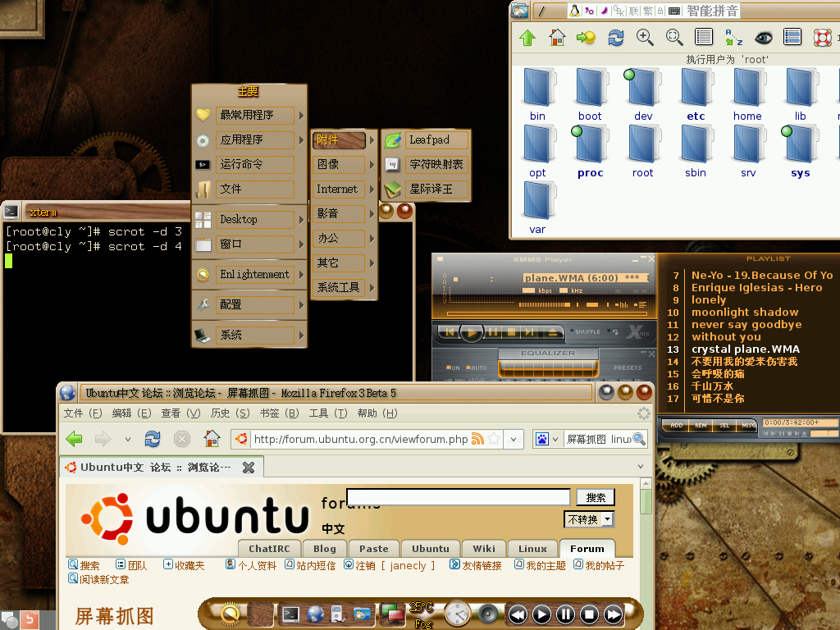
Task: Click the A-Z sort icon in file manager
Action: coord(733,37)
